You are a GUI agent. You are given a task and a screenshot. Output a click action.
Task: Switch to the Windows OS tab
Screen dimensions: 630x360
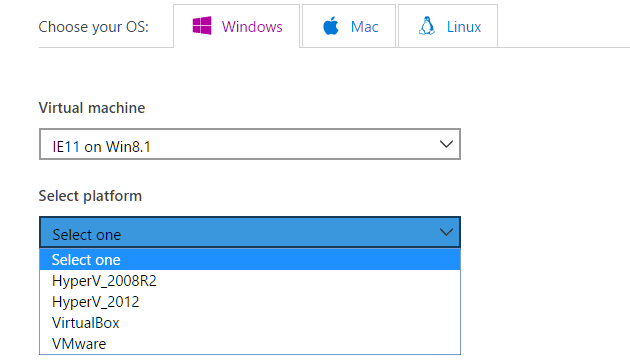click(237, 26)
